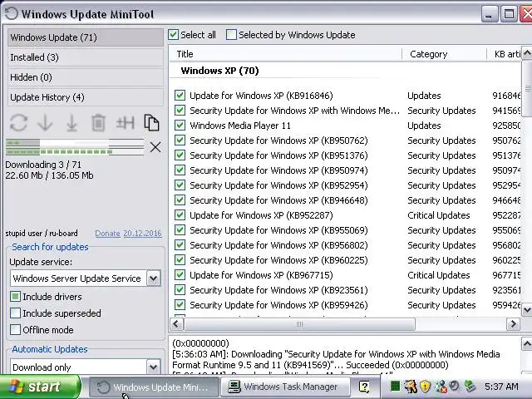This screenshot has height=399, width=532.
Task: Click the hide updates +H icon
Action: click(x=126, y=122)
